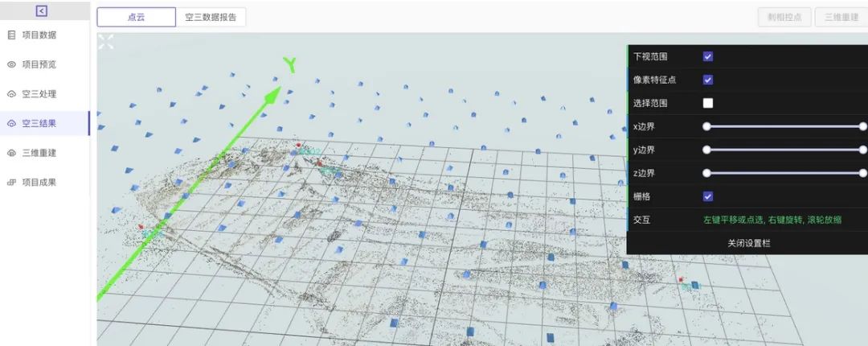
Task: Open the 空三数据报告 tab
Action: pyautogui.click(x=211, y=17)
